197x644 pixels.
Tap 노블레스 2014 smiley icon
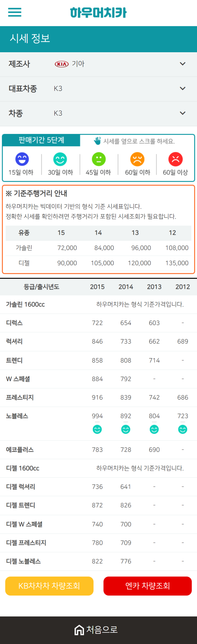tap(126, 429)
